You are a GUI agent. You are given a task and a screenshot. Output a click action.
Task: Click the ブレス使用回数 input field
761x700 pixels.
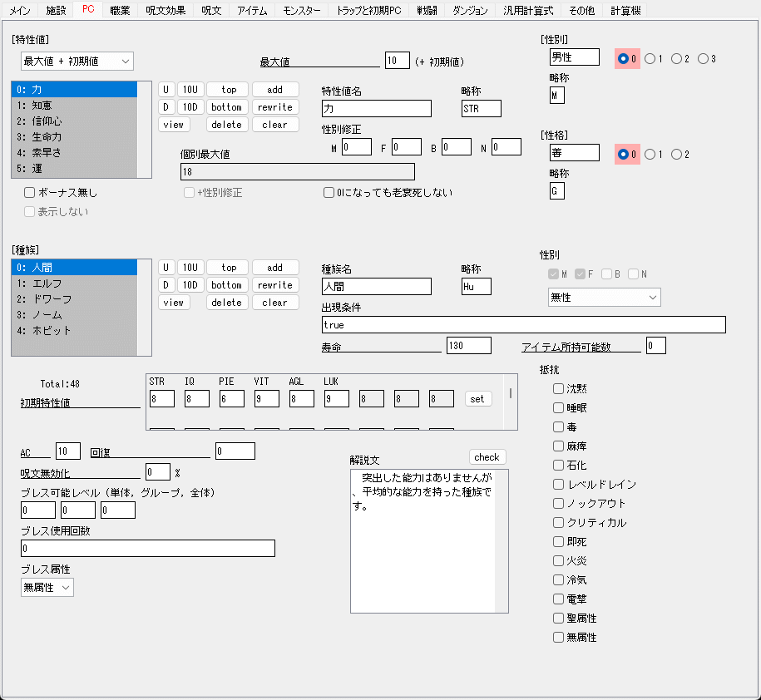(x=148, y=549)
